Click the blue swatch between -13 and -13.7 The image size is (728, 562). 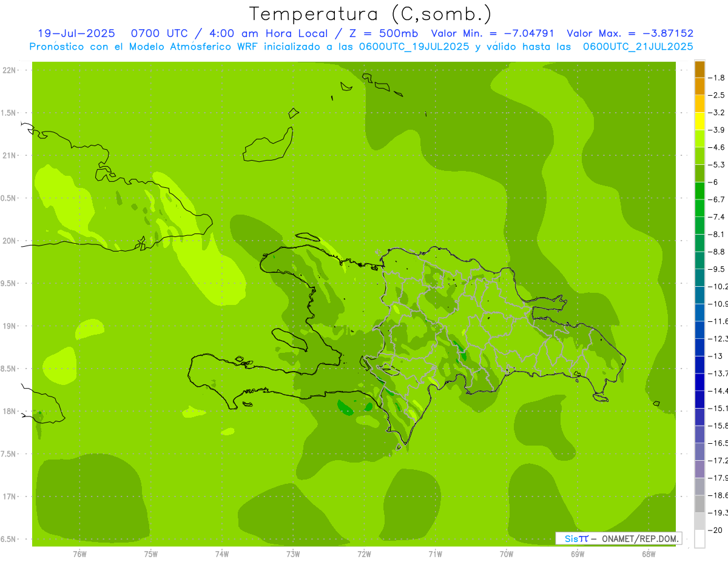699,364
